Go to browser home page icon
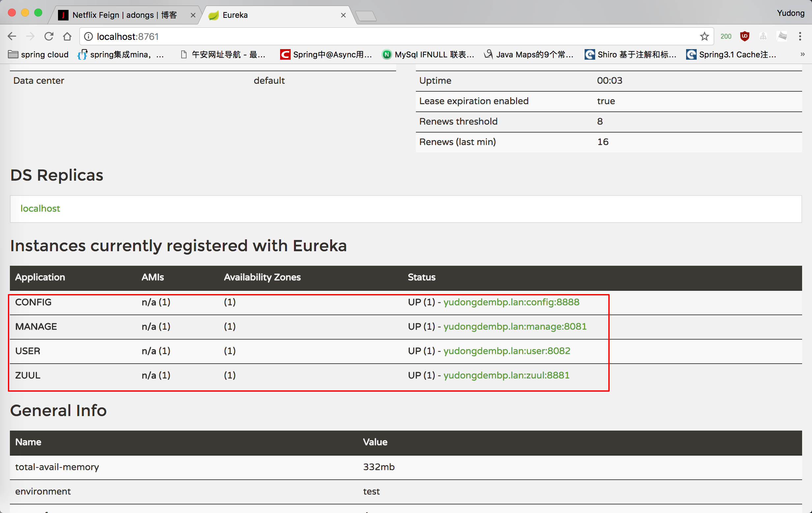 coord(67,36)
